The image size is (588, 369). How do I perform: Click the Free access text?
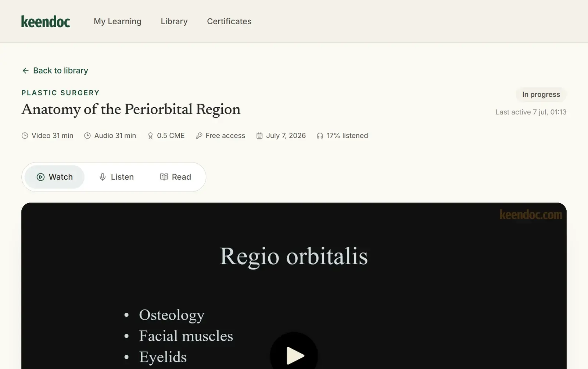[225, 136]
